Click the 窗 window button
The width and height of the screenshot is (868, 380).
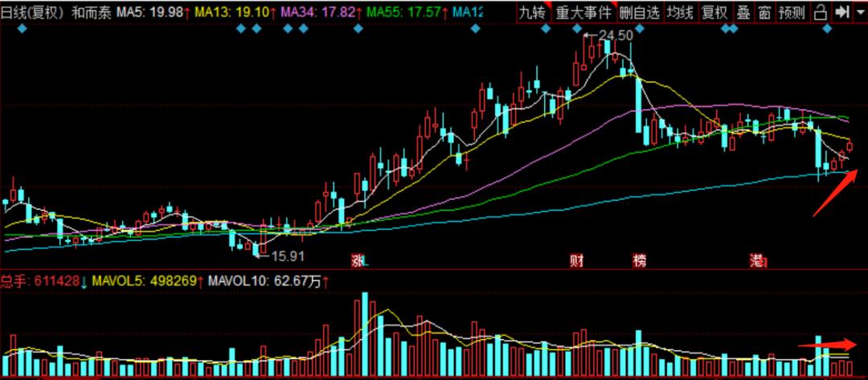pos(764,12)
